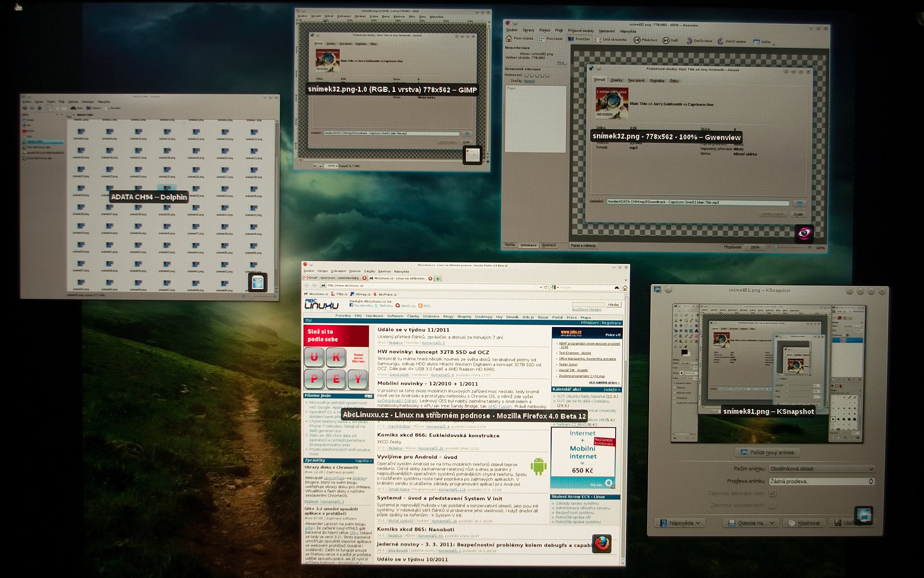Viewport: 924px width, 578px height.
Task: Click Gwenview zoom slider
Action: tap(792, 248)
